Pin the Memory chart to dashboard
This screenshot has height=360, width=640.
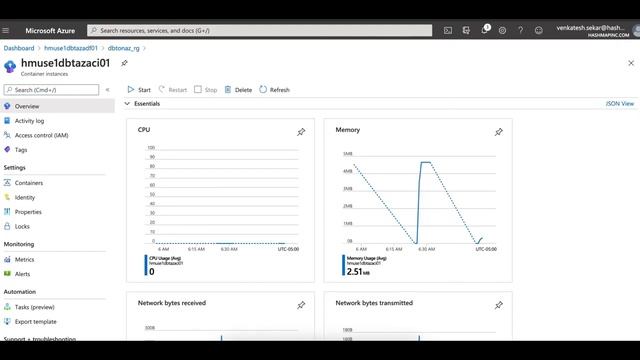point(498,132)
